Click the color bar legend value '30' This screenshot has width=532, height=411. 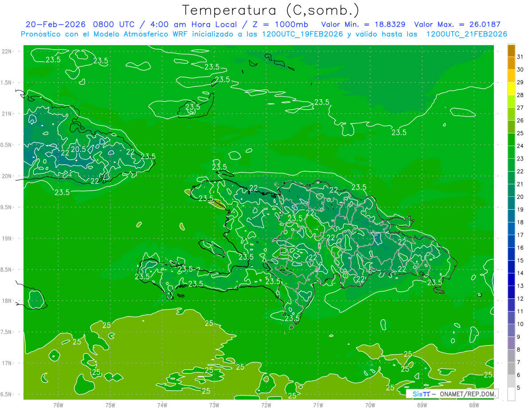tap(520, 69)
